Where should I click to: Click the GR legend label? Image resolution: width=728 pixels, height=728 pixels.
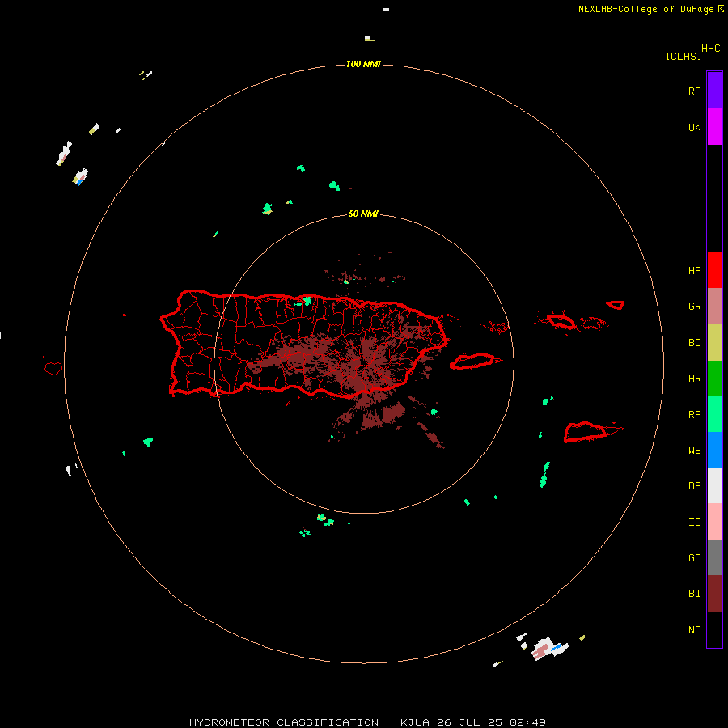click(x=694, y=307)
